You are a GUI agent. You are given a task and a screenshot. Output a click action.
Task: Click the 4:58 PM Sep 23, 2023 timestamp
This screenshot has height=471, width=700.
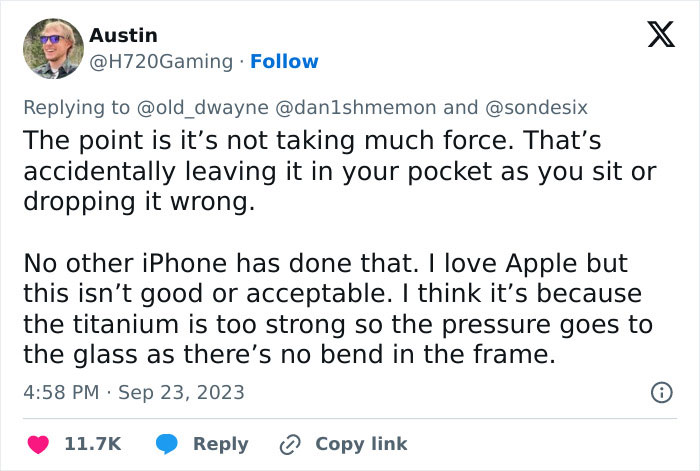(x=133, y=392)
